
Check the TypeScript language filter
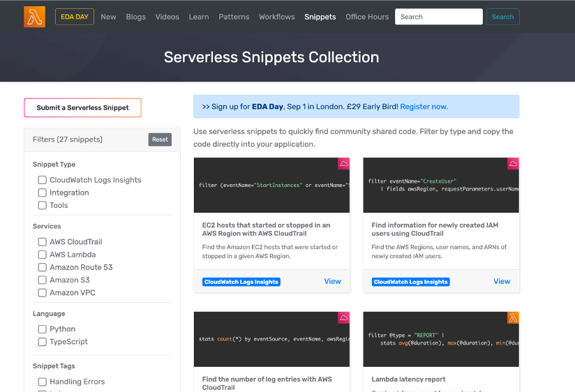42,342
